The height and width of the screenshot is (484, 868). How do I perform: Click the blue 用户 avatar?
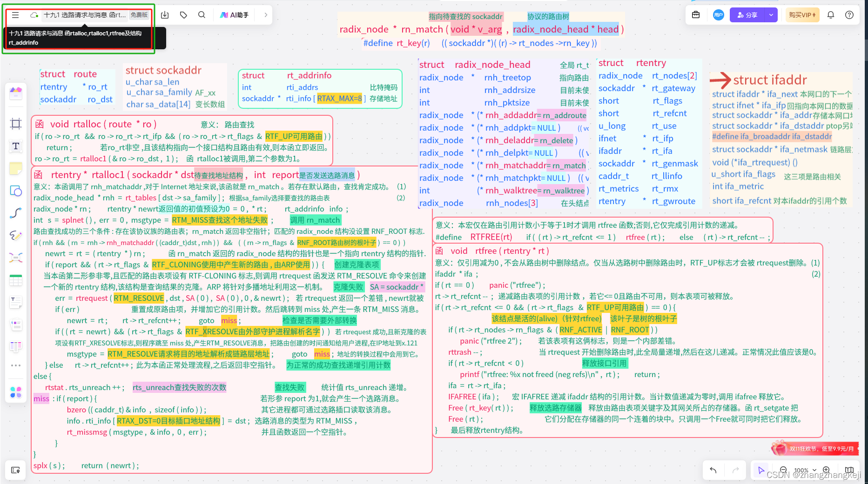coord(719,15)
